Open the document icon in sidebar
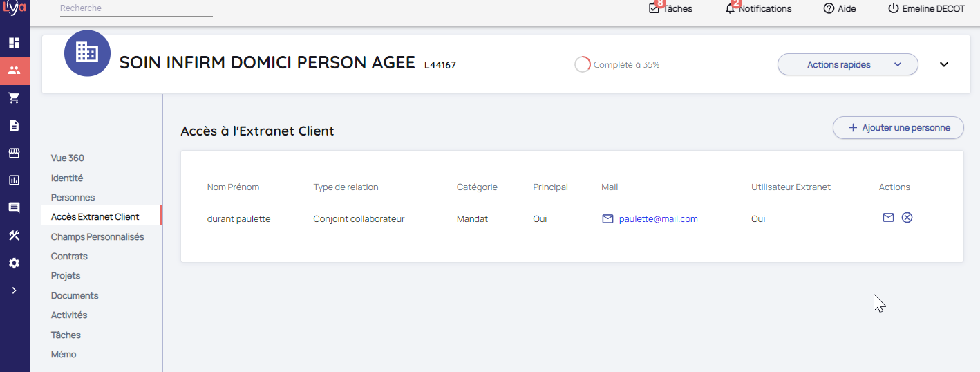The image size is (980, 372). point(14,126)
